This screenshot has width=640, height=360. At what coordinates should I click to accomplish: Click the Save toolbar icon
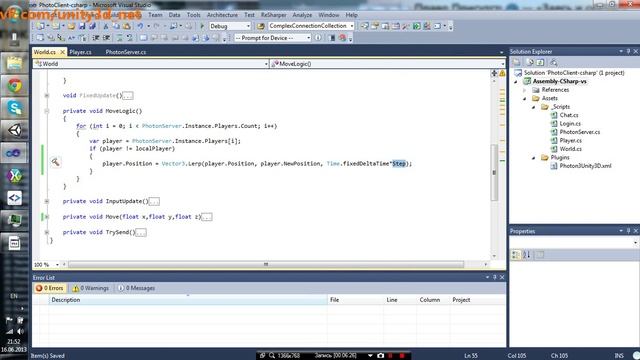[x=82, y=26]
